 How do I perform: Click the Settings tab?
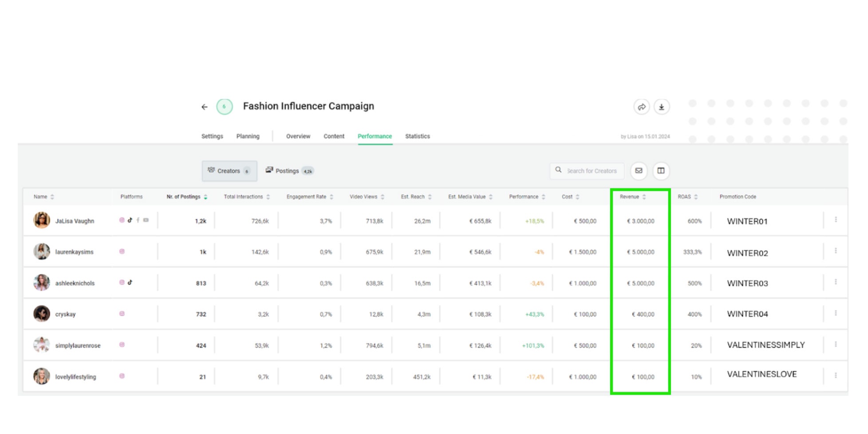[x=212, y=136]
